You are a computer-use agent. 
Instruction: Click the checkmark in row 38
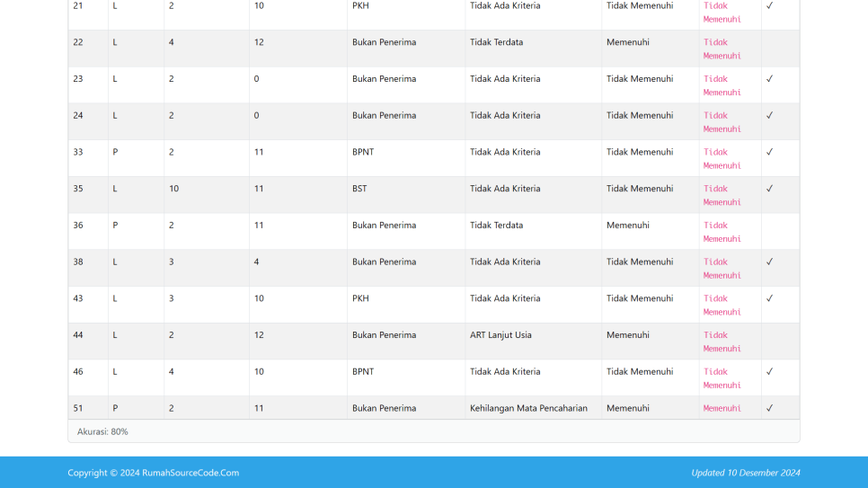point(769,262)
